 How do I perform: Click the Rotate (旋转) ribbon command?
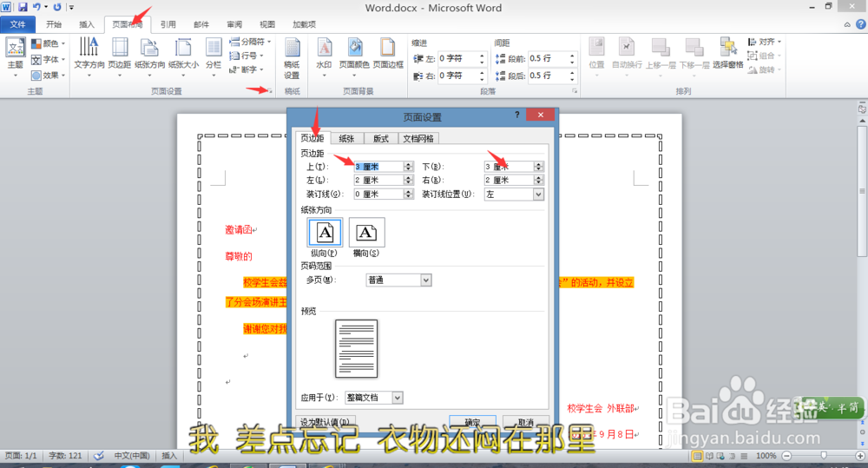(x=765, y=69)
